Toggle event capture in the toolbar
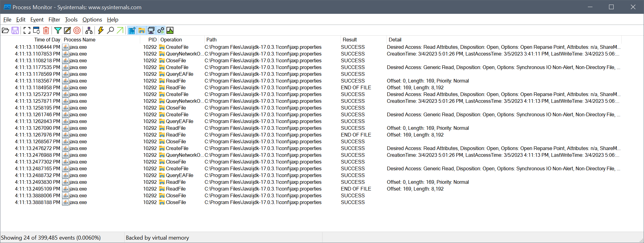Screen dimensions: 644x243 (x=27, y=30)
